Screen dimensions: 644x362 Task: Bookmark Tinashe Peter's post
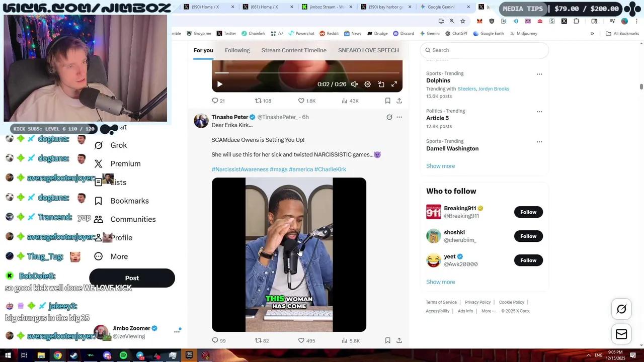pyautogui.click(x=387, y=340)
